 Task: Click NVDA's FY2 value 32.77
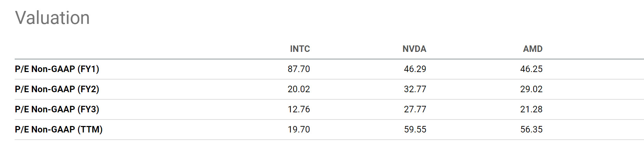coord(415,89)
